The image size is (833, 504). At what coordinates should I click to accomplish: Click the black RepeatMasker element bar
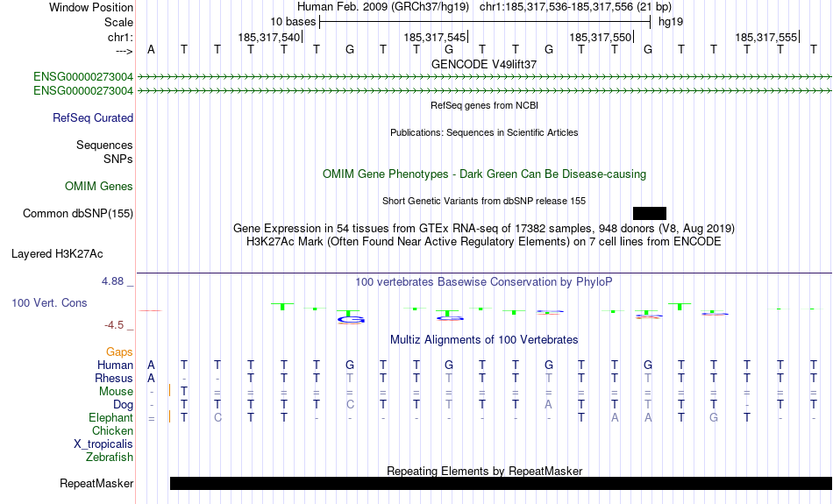pyautogui.click(x=501, y=483)
